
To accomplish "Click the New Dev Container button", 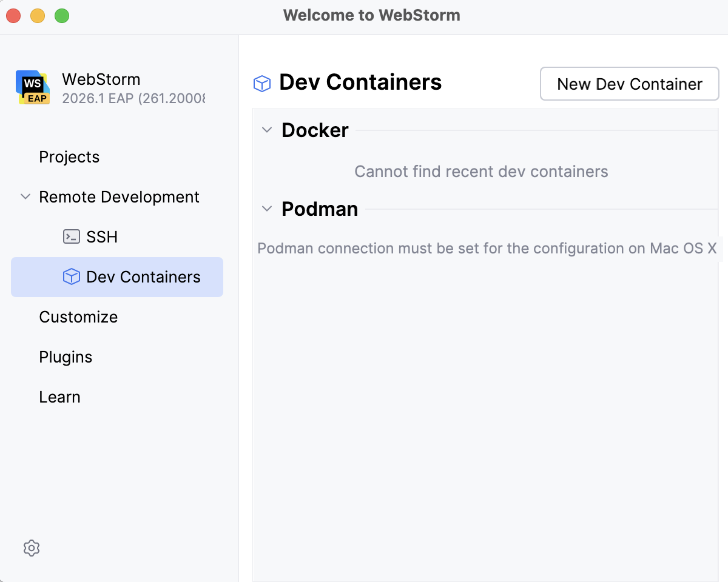I will point(629,84).
